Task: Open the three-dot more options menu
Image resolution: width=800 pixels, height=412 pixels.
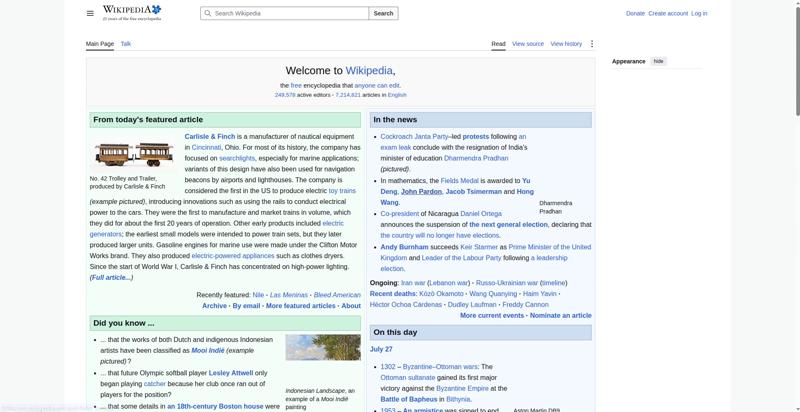Action: pos(592,44)
